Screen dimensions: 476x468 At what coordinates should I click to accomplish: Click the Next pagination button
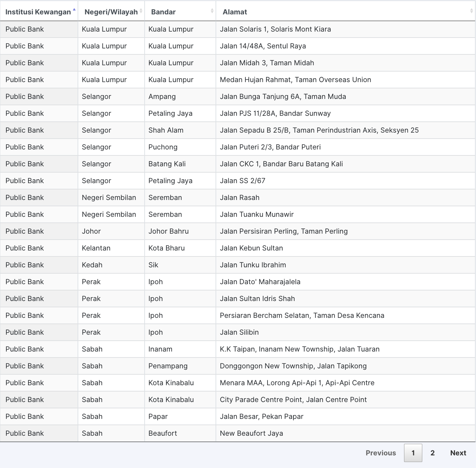point(458,453)
